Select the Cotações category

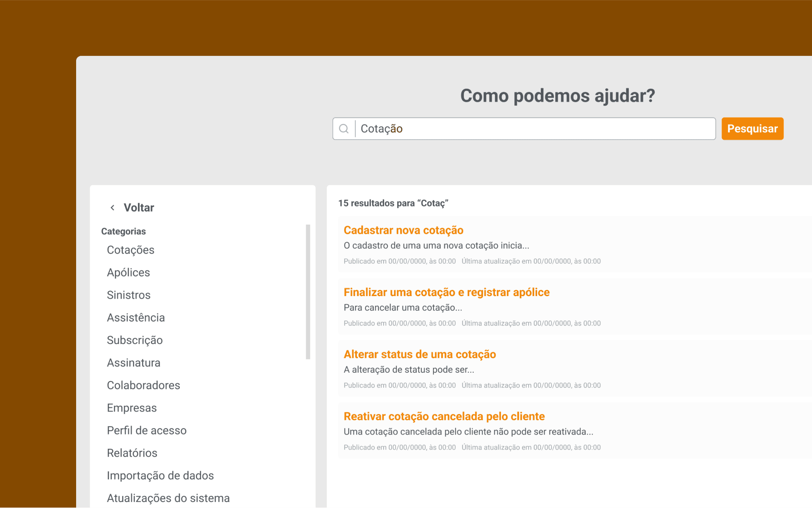click(131, 250)
